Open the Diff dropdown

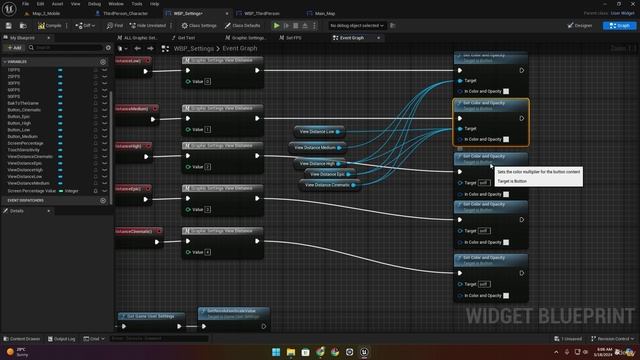click(x=85, y=26)
